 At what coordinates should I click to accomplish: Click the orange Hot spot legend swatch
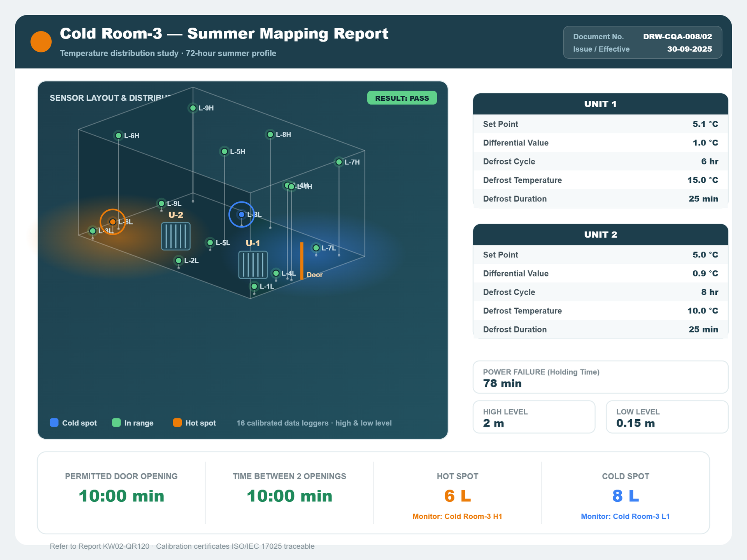177,423
